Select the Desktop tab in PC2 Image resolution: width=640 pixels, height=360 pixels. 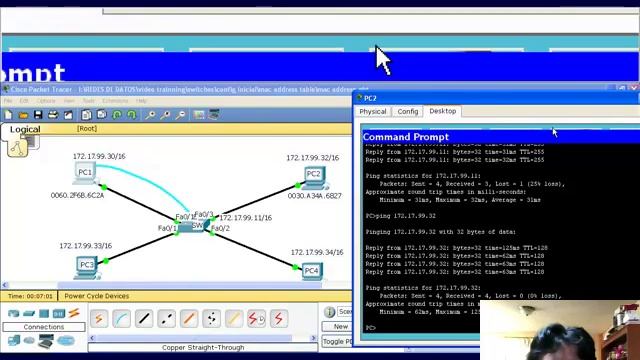(443, 111)
